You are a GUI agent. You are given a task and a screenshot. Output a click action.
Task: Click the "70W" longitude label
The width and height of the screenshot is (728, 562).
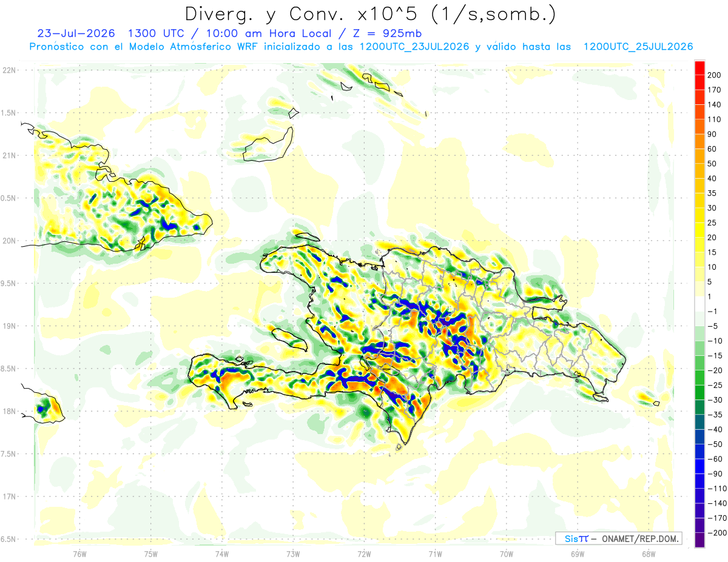(506, 554)
